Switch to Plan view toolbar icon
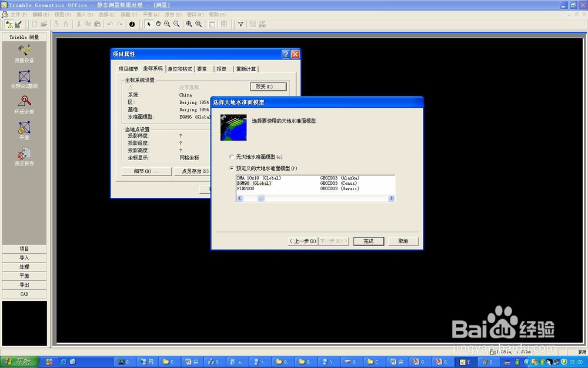Viewport: 588px width, 368px height. pyautogui.click(x=18, y=24)
